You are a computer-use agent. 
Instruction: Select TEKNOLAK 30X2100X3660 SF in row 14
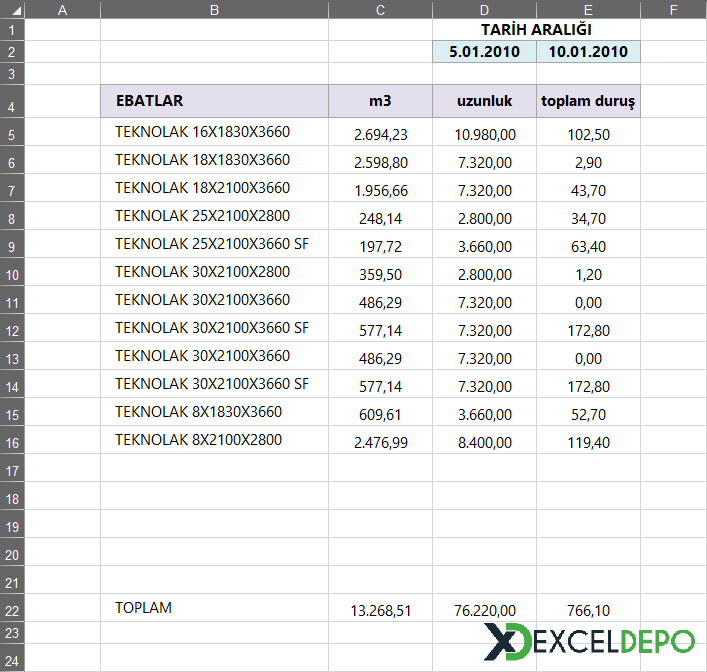214,383
